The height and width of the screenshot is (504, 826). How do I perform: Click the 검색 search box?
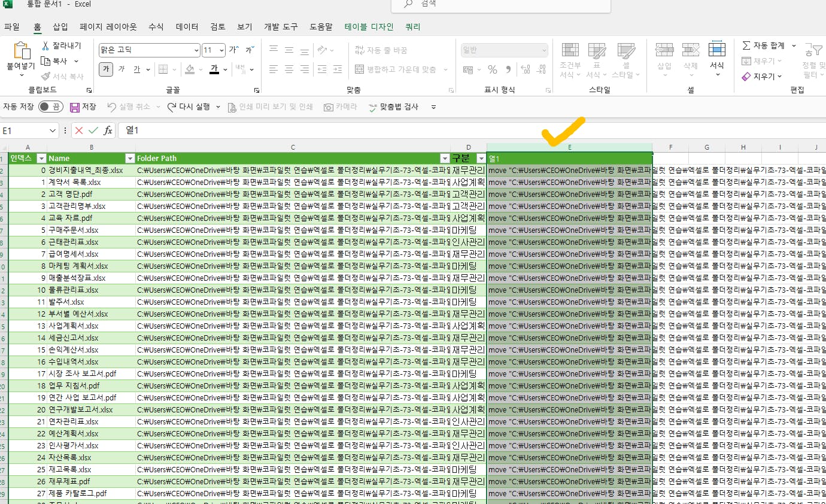(x=501, y=4)
